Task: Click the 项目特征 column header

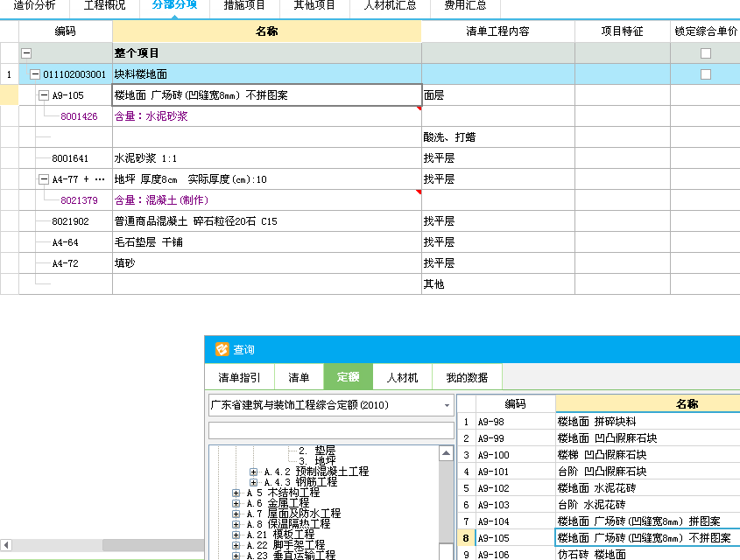Action: (622, 31)
